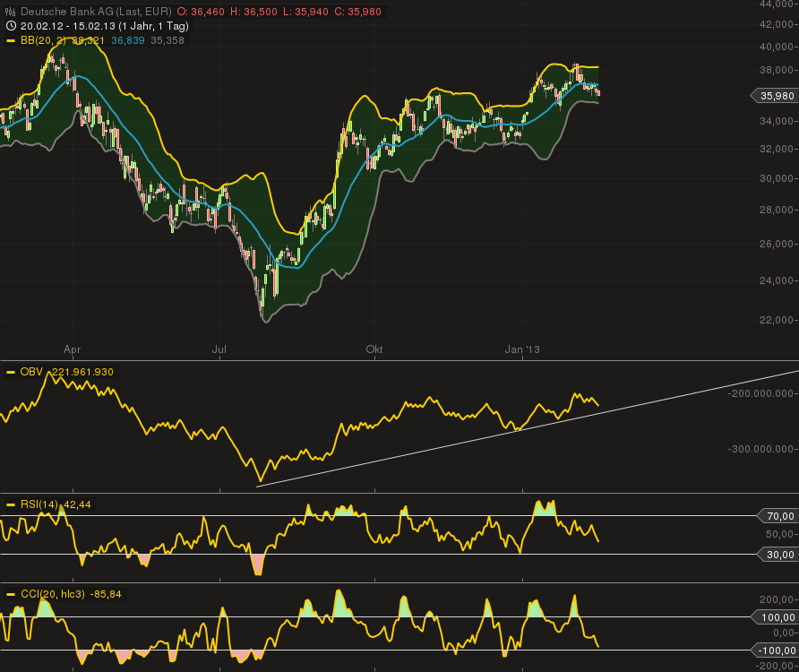Select the Deutsche Bank AG title text
The image size is (799, 672).
96,12
